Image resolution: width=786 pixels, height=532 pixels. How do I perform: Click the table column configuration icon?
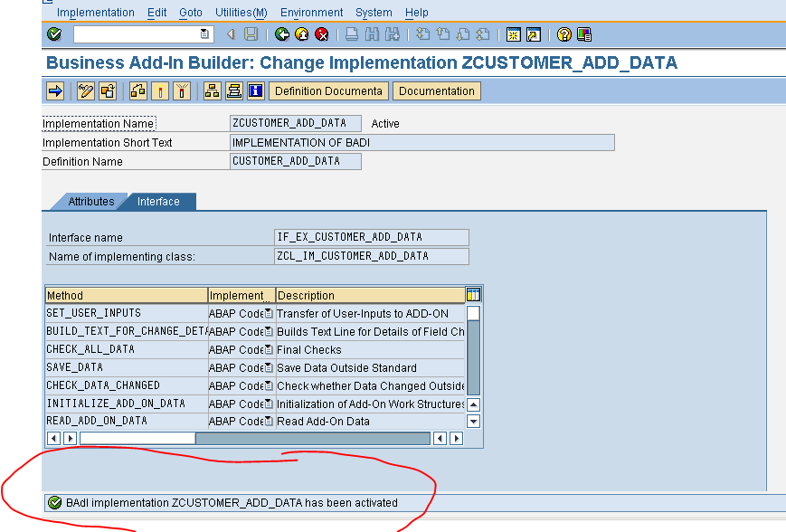coord(474,294)
